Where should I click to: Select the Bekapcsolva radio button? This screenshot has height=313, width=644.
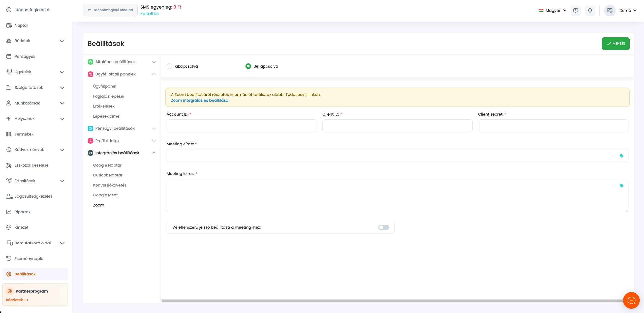tap(248, 66)
